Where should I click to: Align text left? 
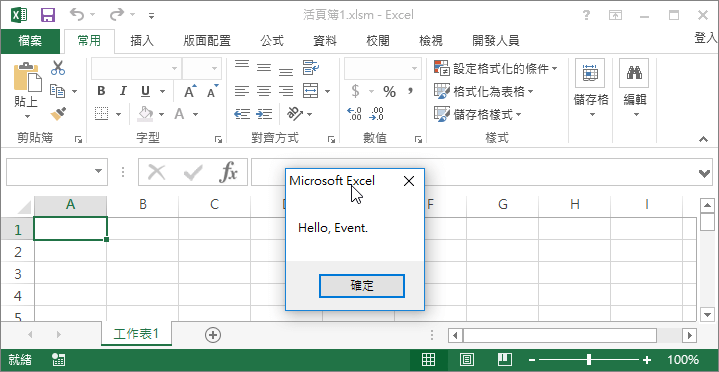pos(242,91)
